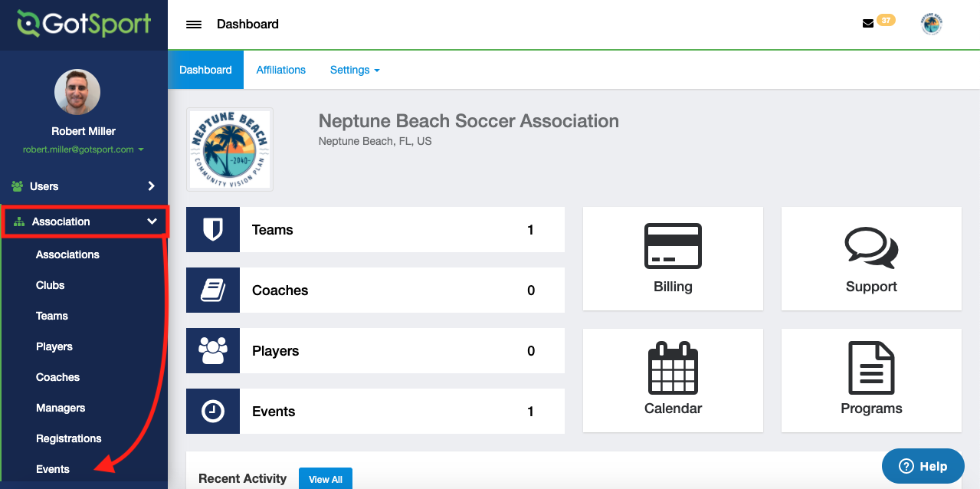
Task: Open the Programs tile label
Action: [871, 409]
